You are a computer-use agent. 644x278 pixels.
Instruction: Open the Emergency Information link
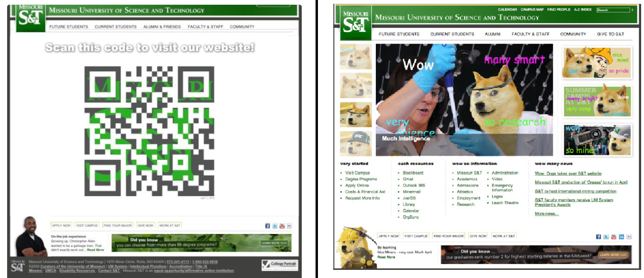(502, 188)
